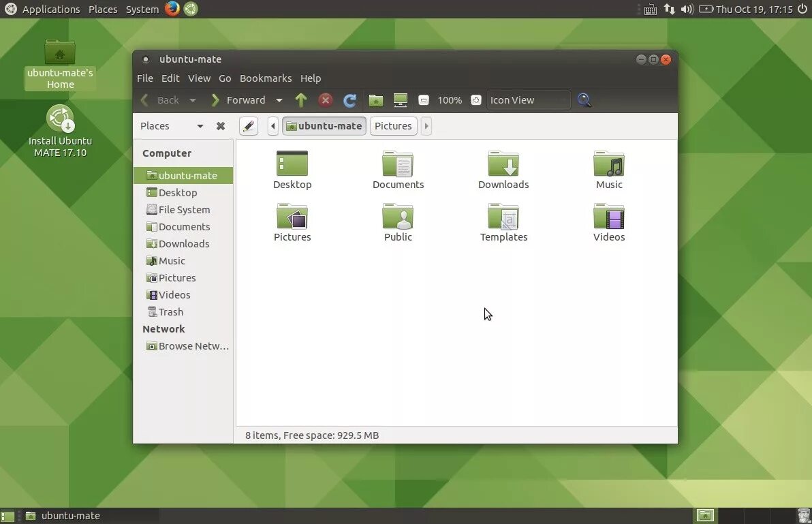Click the ubuntu-mate taskbar window button
The image size is (812, 524).
click(x=91, y=516)
